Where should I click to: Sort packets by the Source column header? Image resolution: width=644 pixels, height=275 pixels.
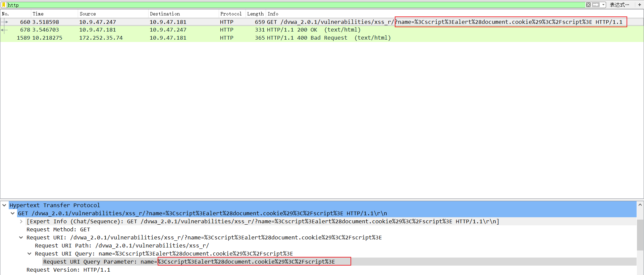tap(113, 14)
